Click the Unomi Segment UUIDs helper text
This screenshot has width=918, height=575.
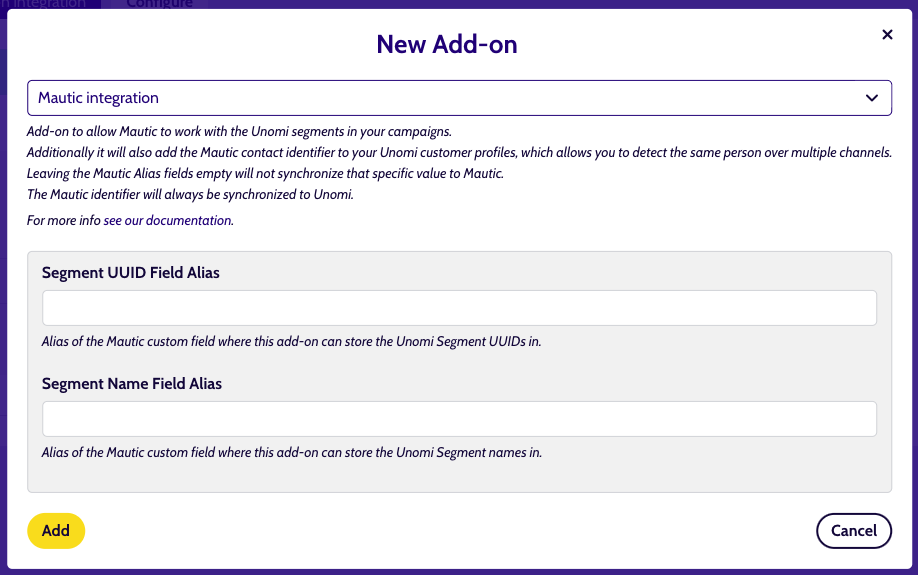(291, 341)
